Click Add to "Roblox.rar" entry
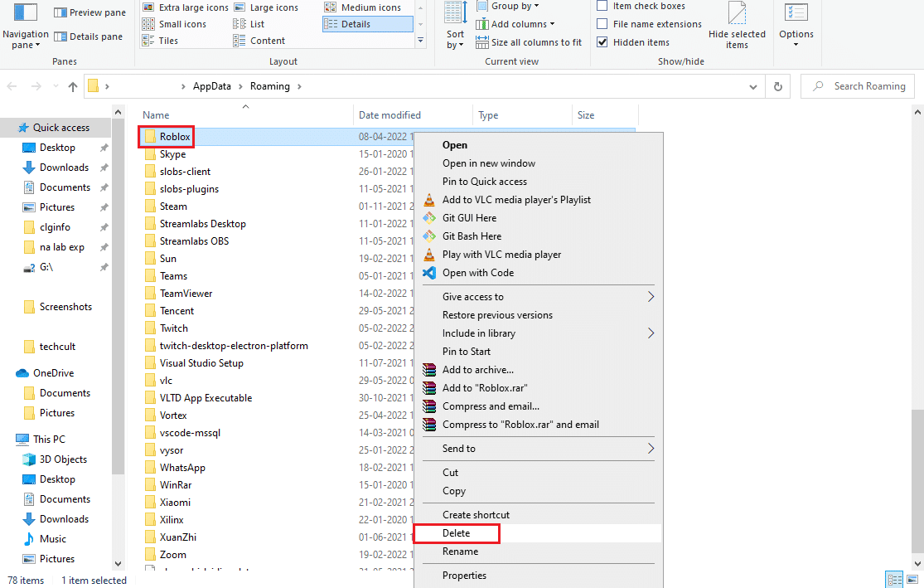The height and width of the screenshot is (588, 924). [x=485, y=388]
